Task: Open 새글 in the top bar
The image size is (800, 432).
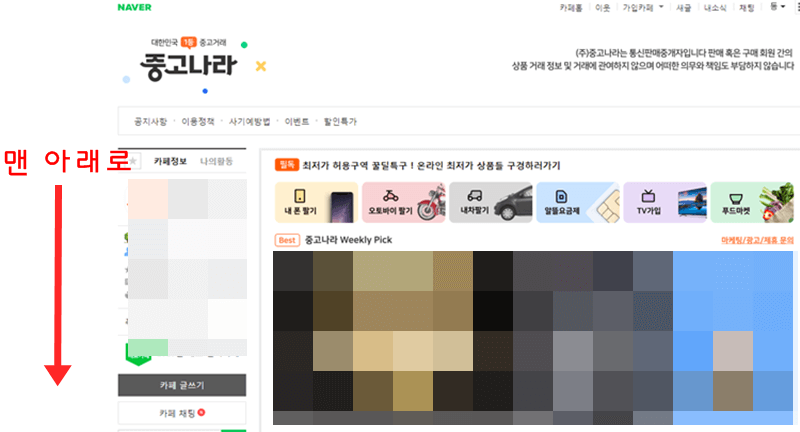Action: tap(684, 8)
